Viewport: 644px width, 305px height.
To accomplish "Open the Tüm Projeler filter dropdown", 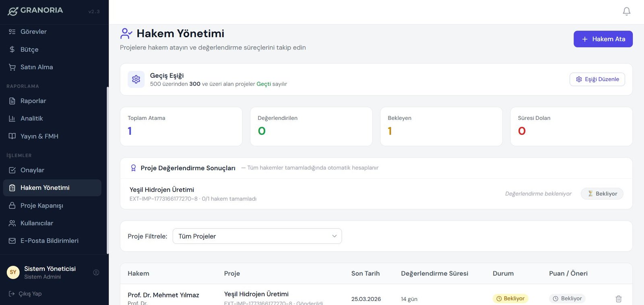I will (257, 236).
